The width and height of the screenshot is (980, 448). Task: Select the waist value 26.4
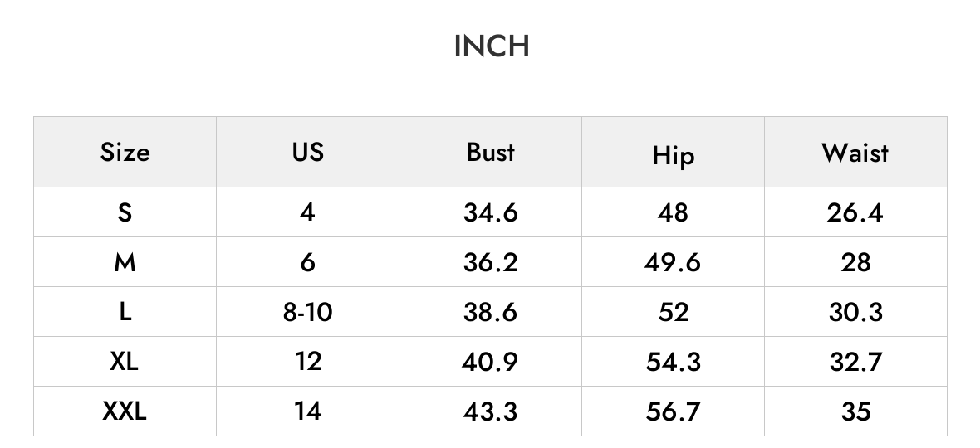click(855, 212)
